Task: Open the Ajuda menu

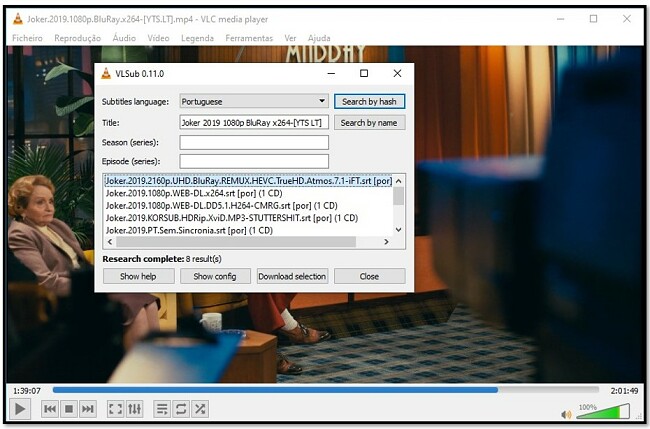Action: click(319, 38)
